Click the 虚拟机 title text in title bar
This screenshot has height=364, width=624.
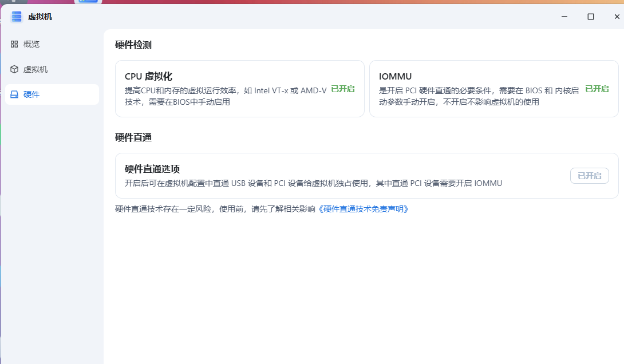(40, 17)
